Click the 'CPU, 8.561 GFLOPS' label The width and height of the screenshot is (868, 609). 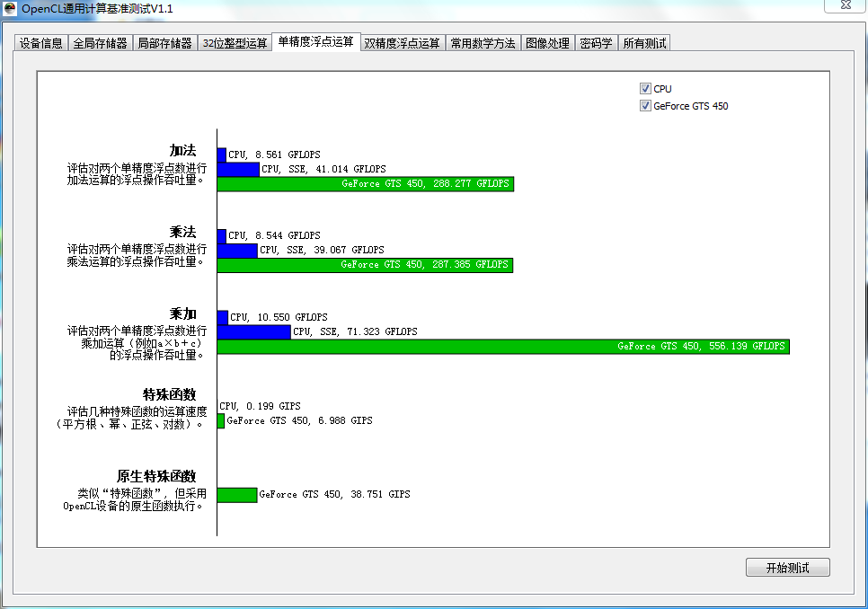point(275,154)
